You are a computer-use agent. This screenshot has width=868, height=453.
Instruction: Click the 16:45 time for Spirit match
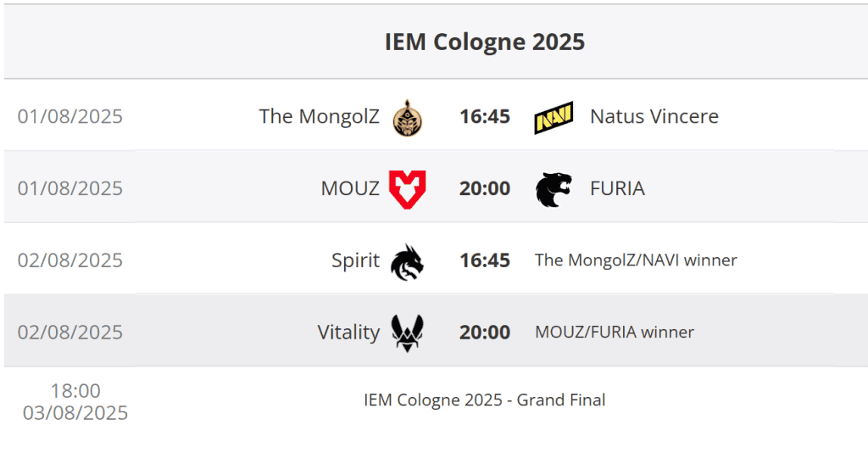(x=485, y=260)
